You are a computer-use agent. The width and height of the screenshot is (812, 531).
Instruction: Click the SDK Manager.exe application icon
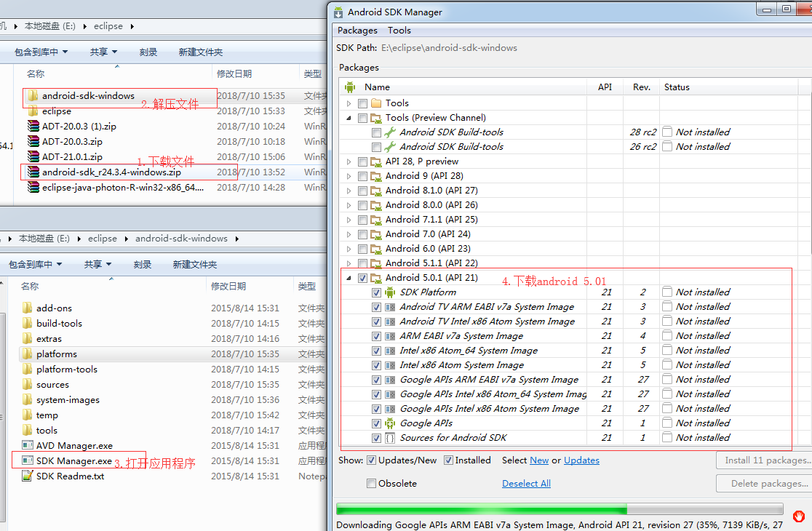coord(28,460)
